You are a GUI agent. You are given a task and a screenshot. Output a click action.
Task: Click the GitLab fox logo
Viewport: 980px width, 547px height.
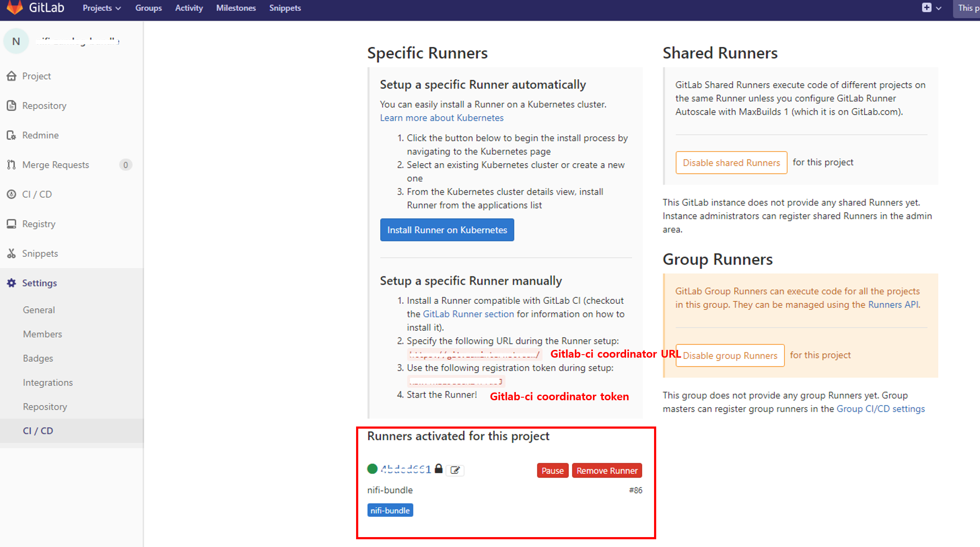(x=15, y=8)
